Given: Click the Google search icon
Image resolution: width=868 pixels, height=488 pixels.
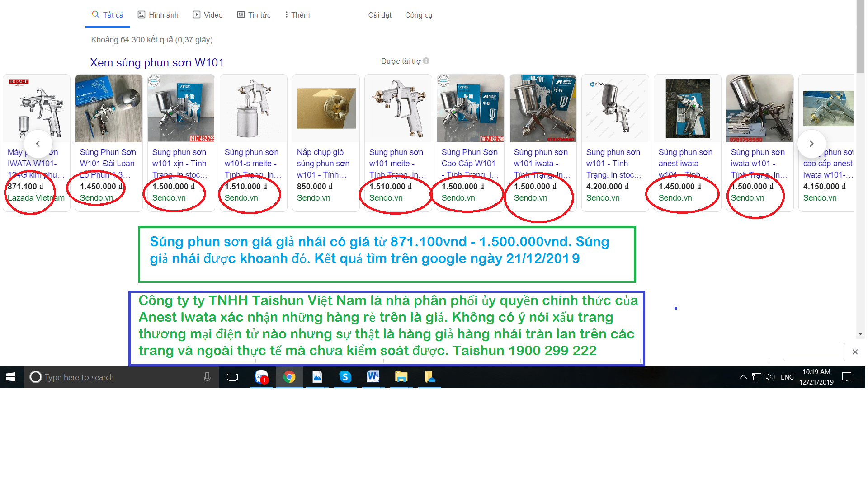Looking at the screenshot, I should (x=94, y=14).
